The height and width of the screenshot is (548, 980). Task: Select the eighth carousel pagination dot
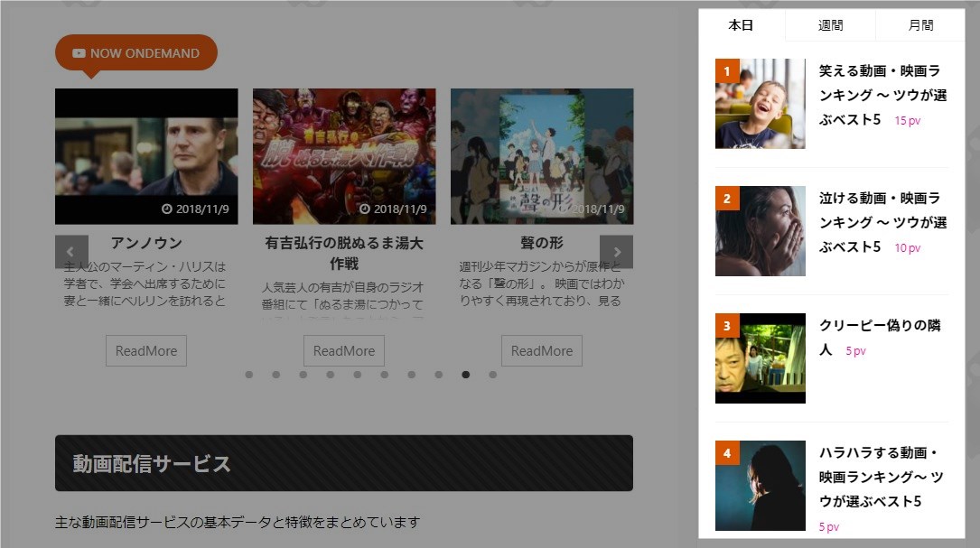(x=439, y=375)
